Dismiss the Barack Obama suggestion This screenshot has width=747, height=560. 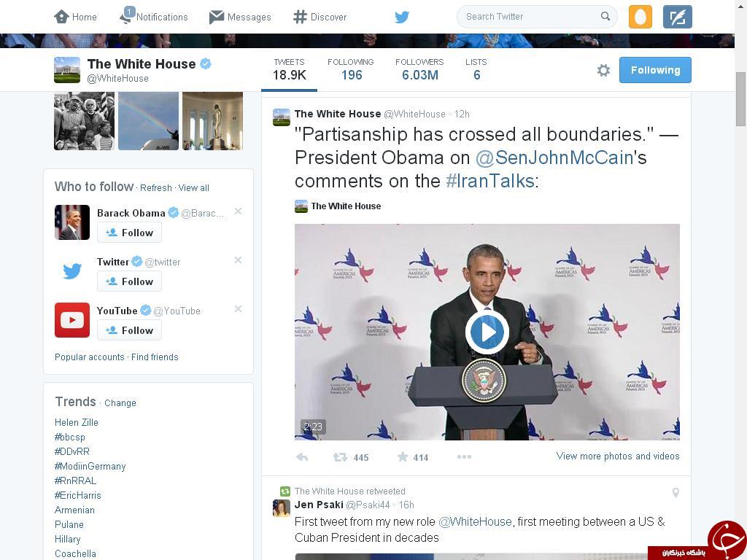[x=239, y=211]
